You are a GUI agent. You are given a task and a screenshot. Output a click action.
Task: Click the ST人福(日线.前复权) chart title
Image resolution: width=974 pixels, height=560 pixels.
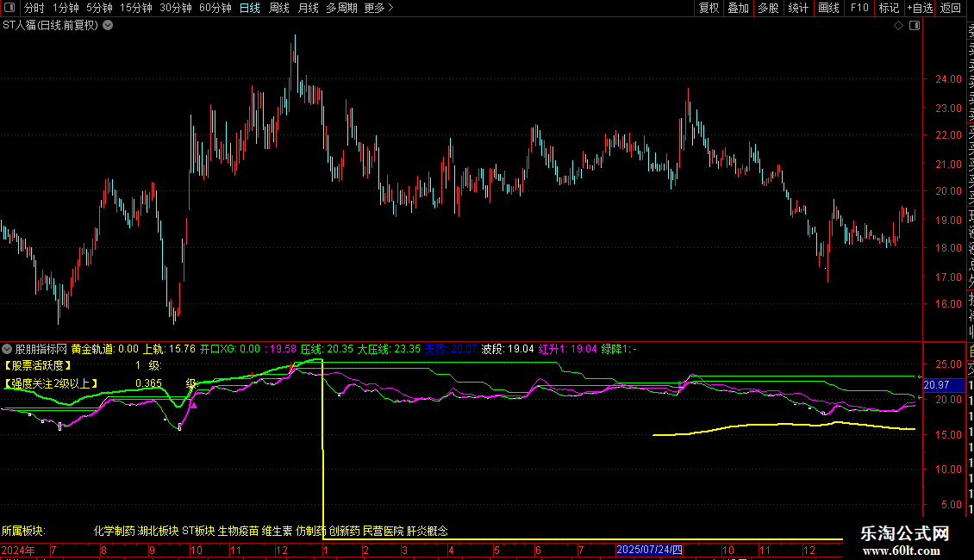(50, 26)
